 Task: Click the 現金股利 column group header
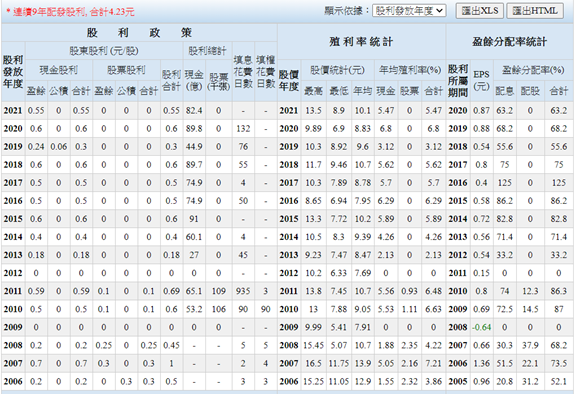[59, 70]
